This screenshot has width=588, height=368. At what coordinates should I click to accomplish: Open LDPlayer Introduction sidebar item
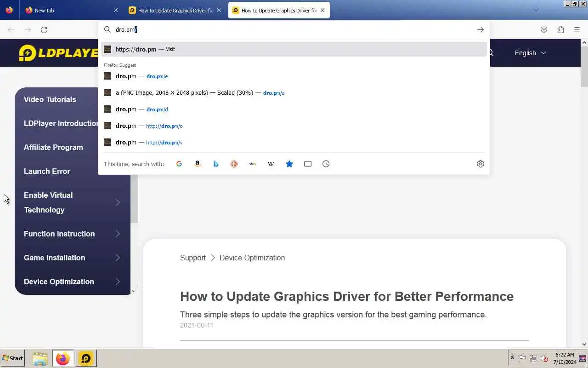[x=61, y=123]
